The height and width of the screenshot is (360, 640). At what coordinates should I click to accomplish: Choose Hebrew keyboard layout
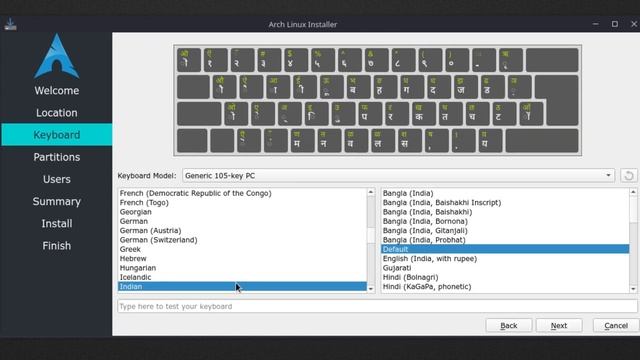point(242,259)
